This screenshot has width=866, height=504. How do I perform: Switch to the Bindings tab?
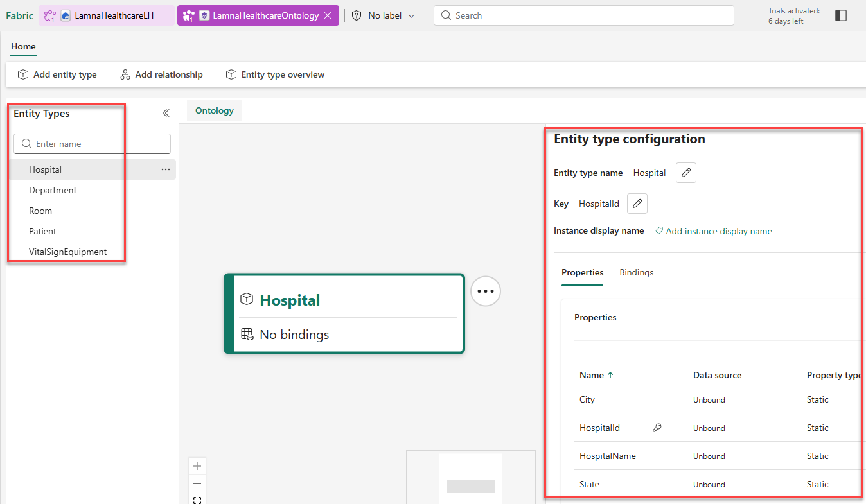[x=636, y=272]
